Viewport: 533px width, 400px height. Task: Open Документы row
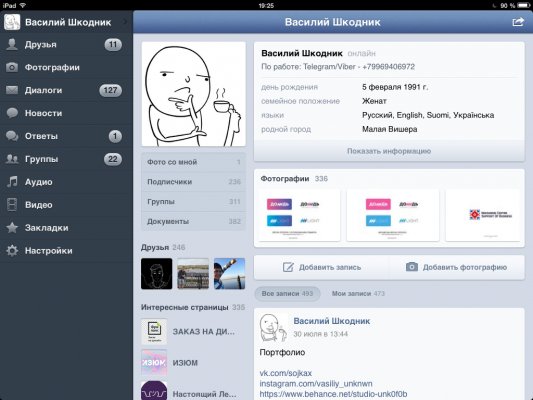[193, 221]
